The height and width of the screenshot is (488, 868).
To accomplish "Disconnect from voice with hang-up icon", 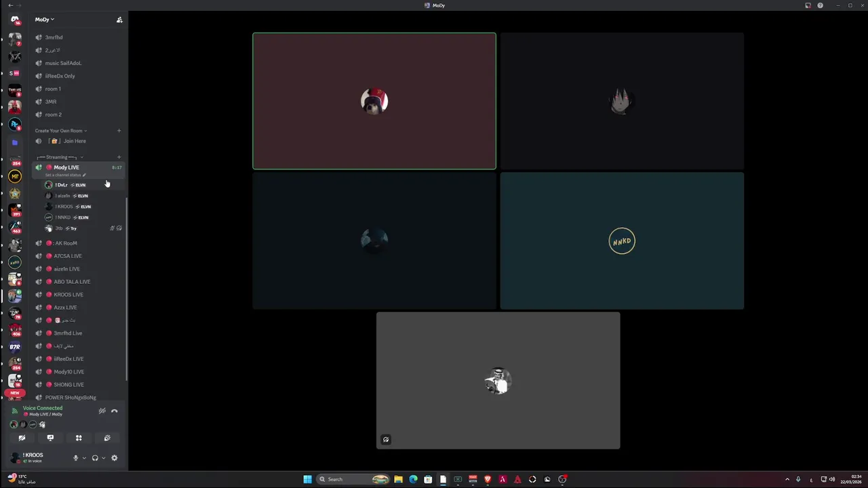I will [115, 411].
